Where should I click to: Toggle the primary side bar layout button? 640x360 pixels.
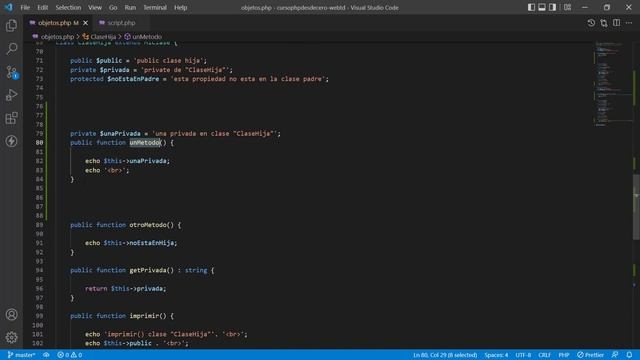click(x=531, y=7)
